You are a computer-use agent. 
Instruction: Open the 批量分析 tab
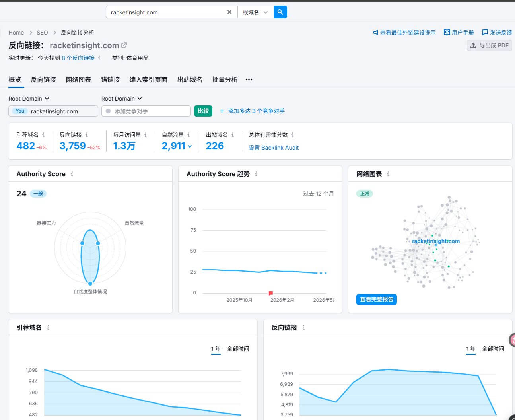click(225, 80)
